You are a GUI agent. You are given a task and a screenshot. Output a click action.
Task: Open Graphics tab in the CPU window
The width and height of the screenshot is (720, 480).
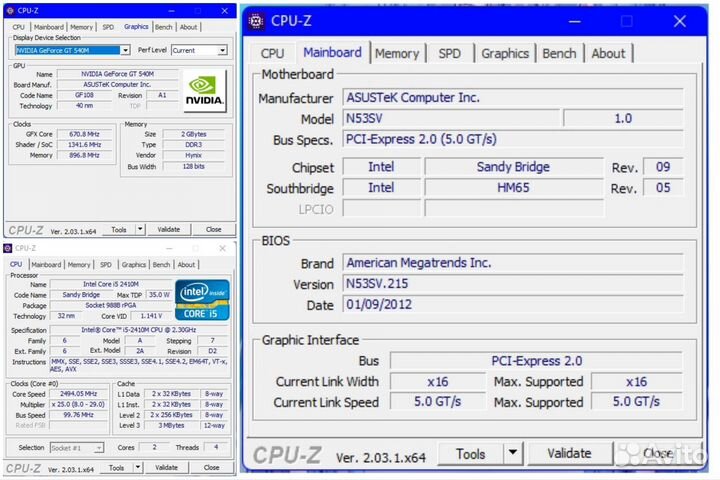click(134, 265)
